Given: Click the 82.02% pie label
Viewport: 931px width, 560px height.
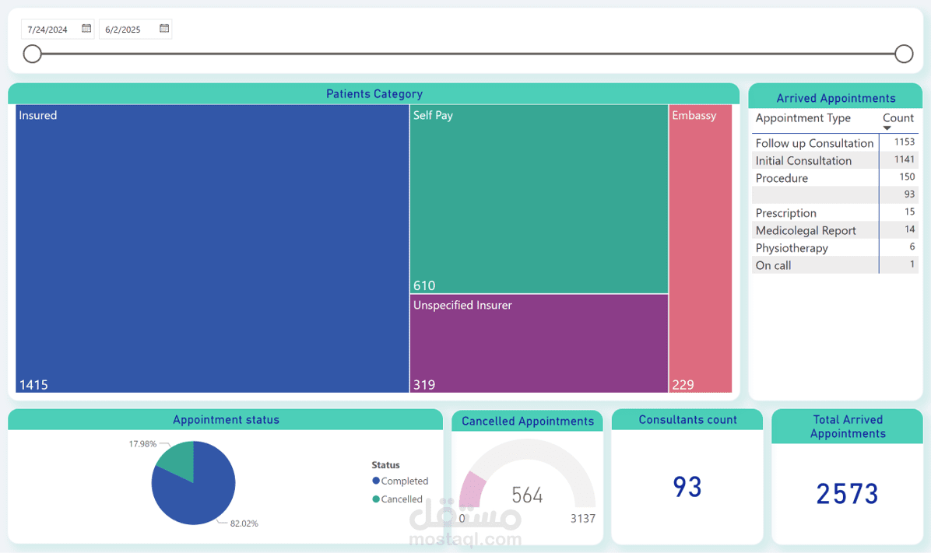Looking at the screenshot, I should point(244,523).
